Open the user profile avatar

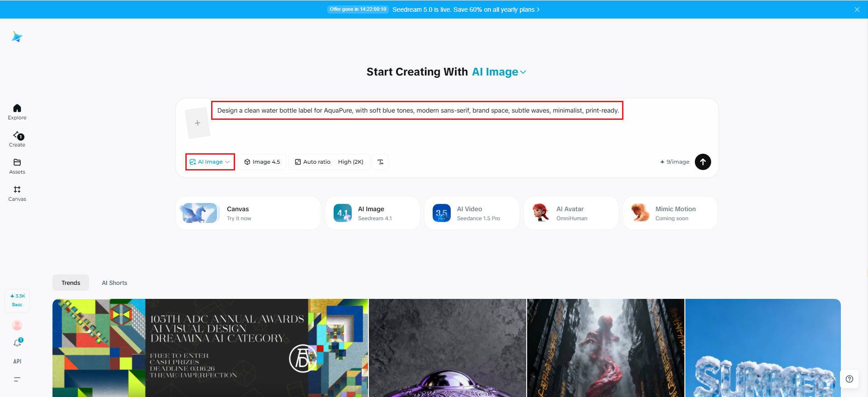pos(17,325)
